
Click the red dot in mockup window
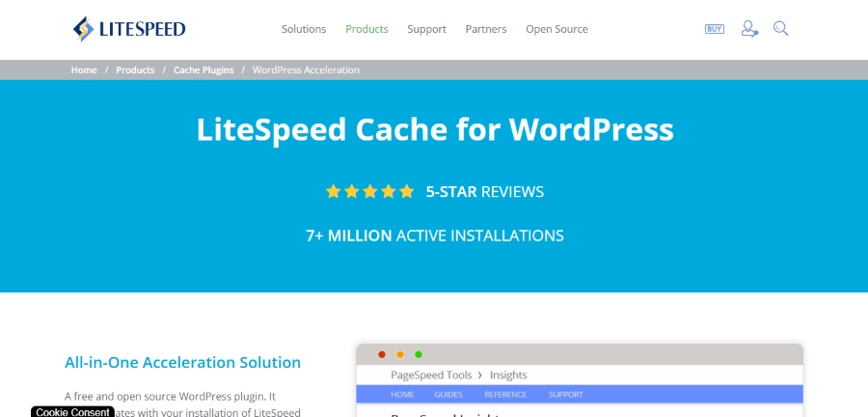(x=381, y=354)
